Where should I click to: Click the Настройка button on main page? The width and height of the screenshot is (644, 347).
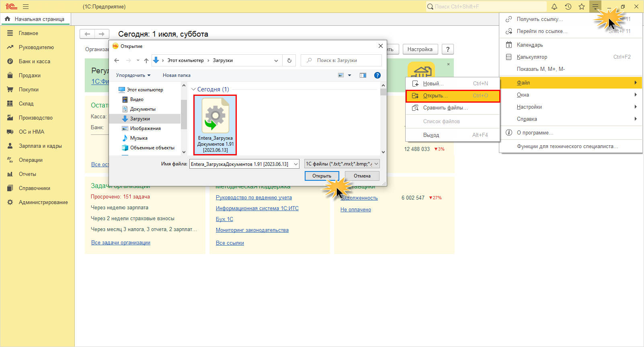coord(420,49)
